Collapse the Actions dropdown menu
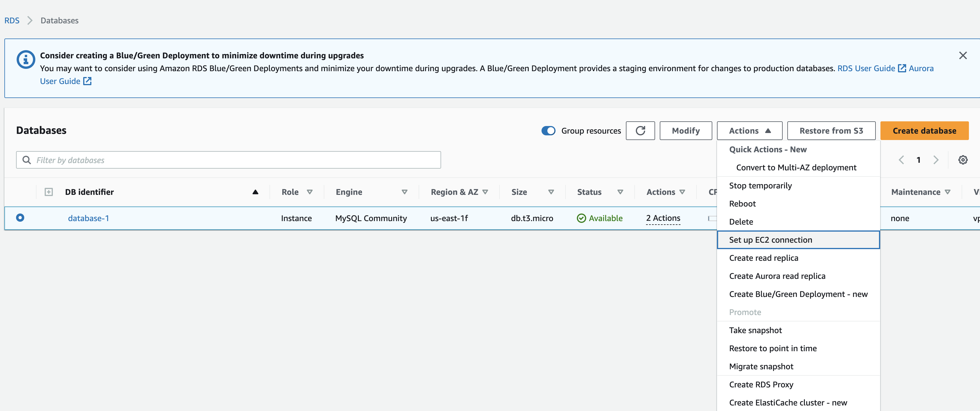This screenshot has height=411, width=980. (749, 131)
